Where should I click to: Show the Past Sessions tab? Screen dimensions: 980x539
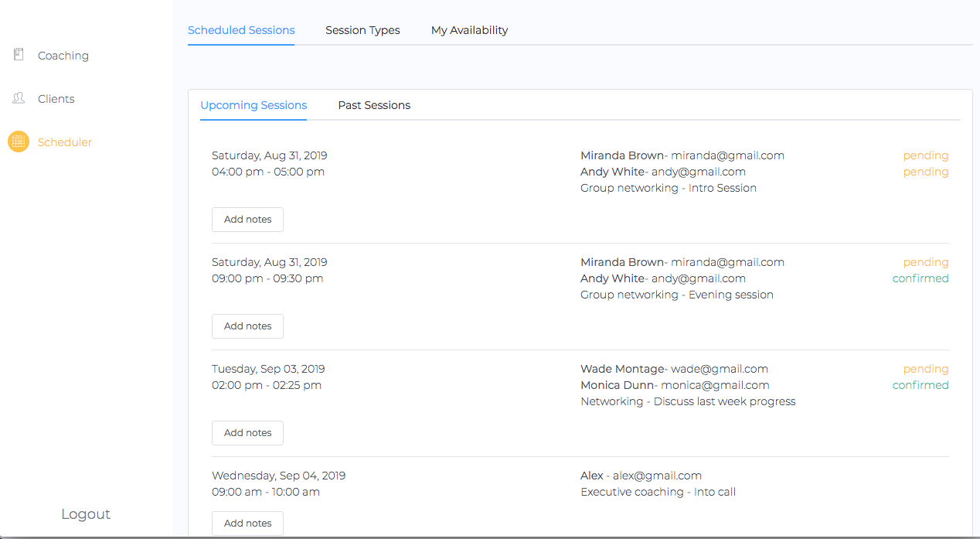coord(374,105)
